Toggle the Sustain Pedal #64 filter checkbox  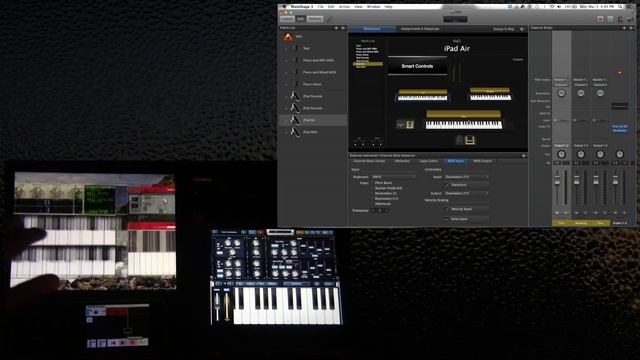pyautogui.click(x=372, y=188)
